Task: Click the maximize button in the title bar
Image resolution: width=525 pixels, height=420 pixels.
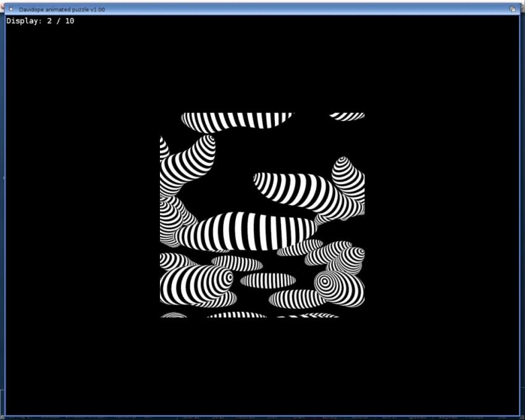Action: (513, 9)
